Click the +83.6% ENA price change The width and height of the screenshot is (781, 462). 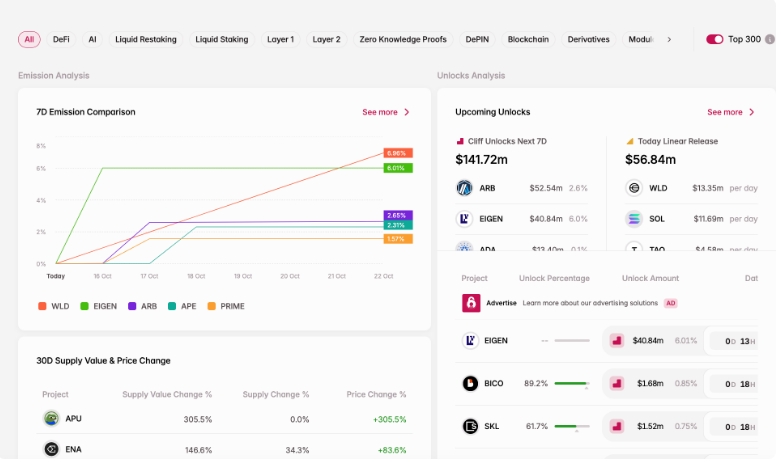(392, 450)
